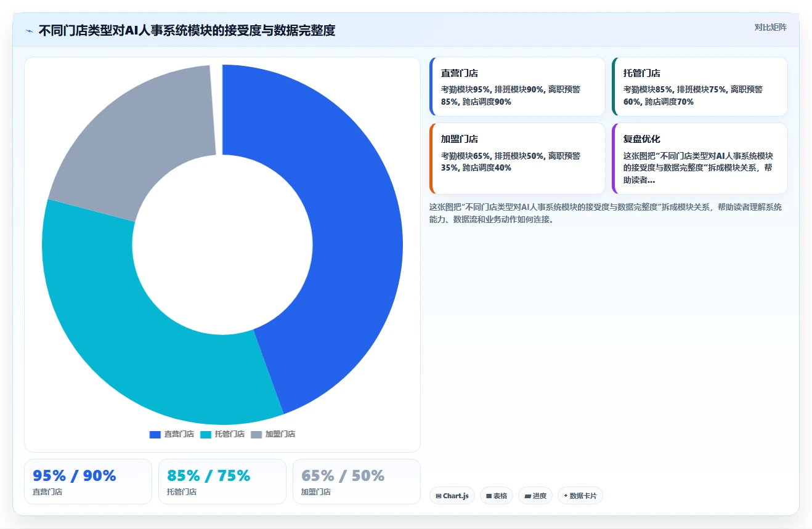Select the 95% / 90% stat card
Screen dimensions: 812x529
pos(88,482)
